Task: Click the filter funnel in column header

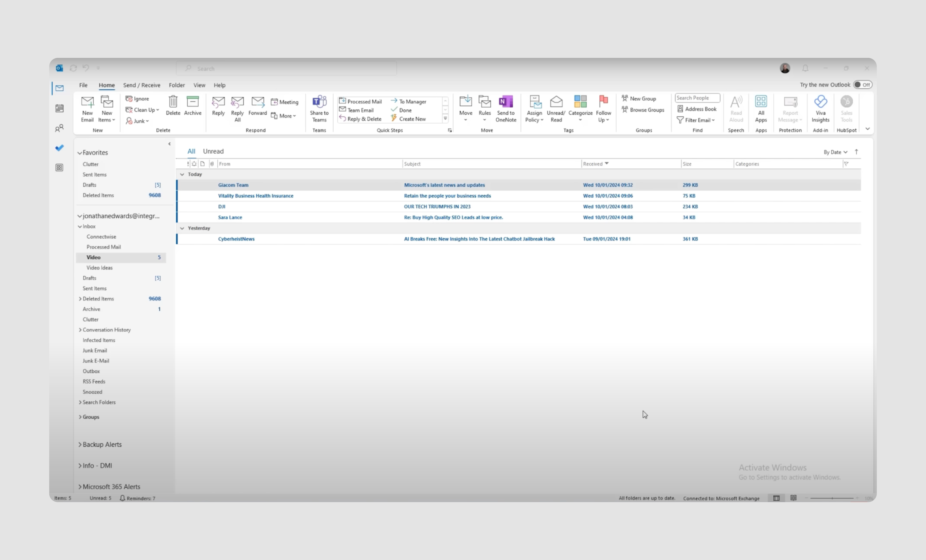Action: tap(846, 164)
